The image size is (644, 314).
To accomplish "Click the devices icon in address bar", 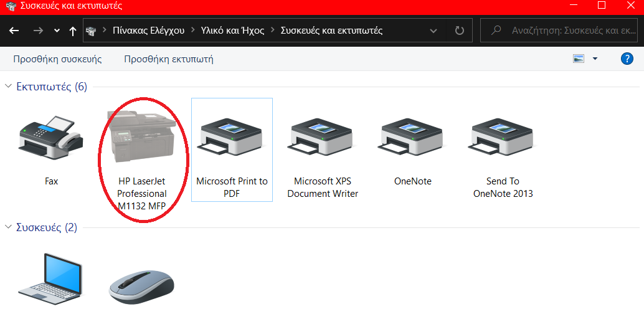I will pos(91,31).
